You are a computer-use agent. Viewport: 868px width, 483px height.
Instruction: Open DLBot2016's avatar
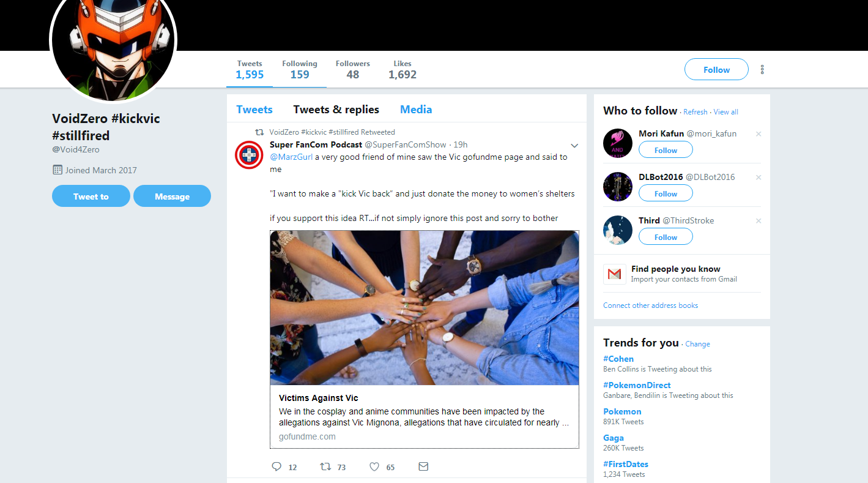point(618,187)
